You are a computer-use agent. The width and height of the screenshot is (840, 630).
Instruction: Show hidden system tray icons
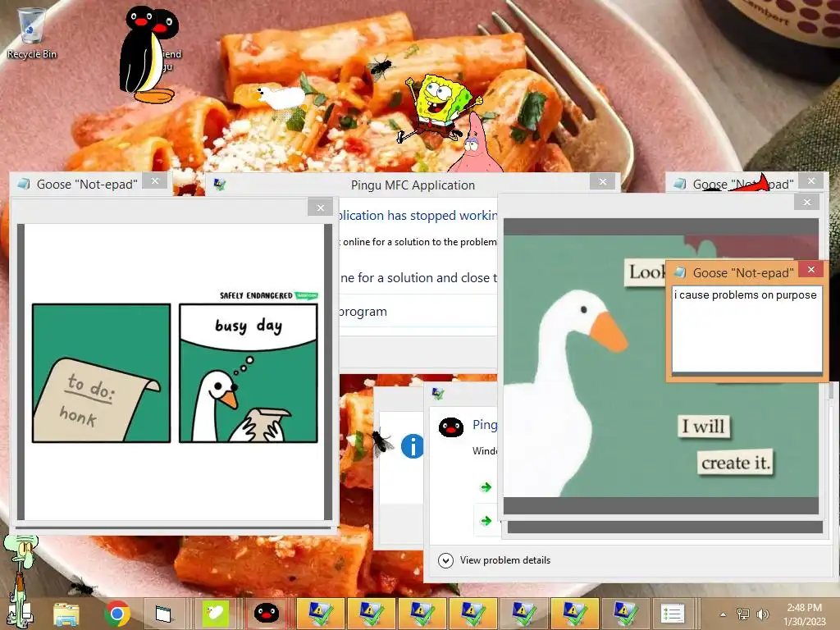click(723, 614)
